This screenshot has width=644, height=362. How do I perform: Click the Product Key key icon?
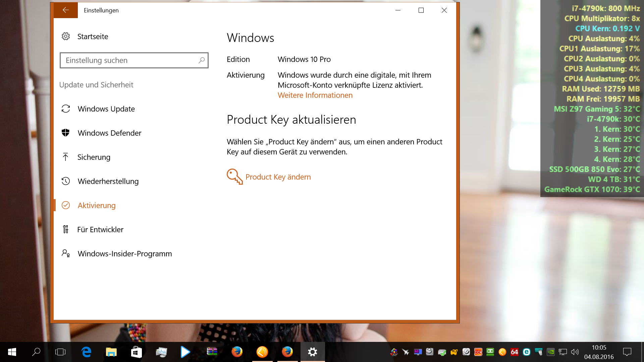coord(234,177)
